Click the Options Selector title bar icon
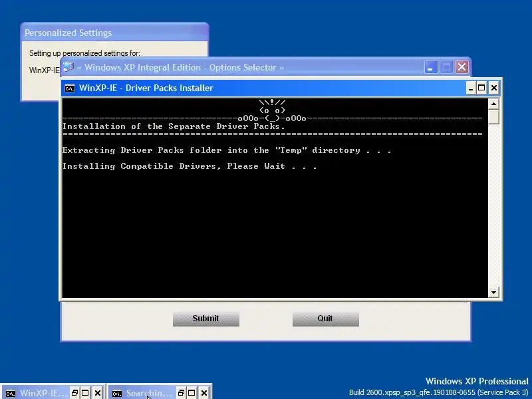Viewport: 532px width, 399px height. pos(68,67)
